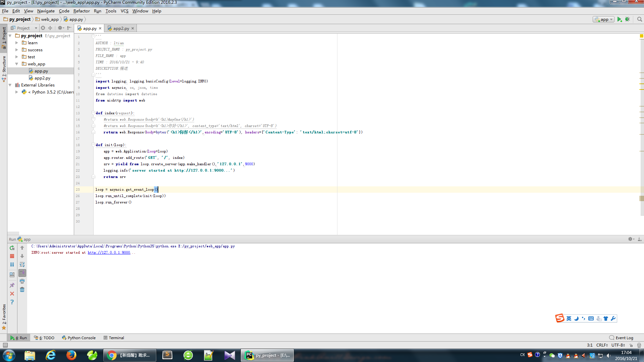644x362 pixels.
Task: Open the app run configuration dropdown
Action: [604, 19]
